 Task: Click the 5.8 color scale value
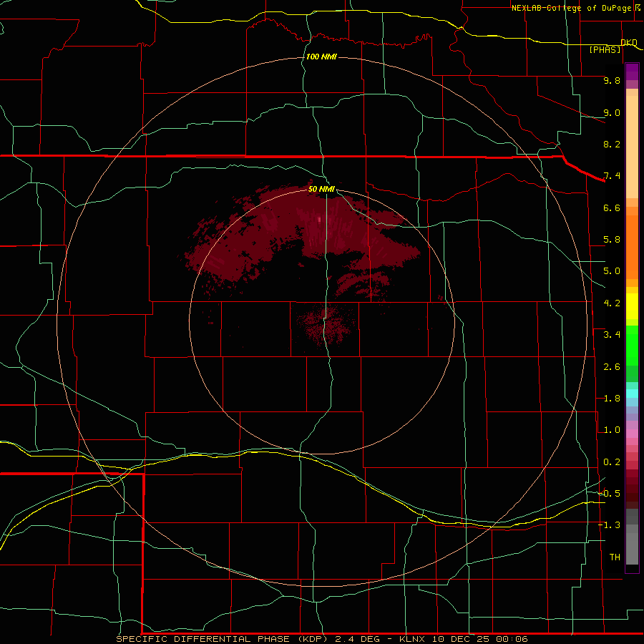(612, 240)
